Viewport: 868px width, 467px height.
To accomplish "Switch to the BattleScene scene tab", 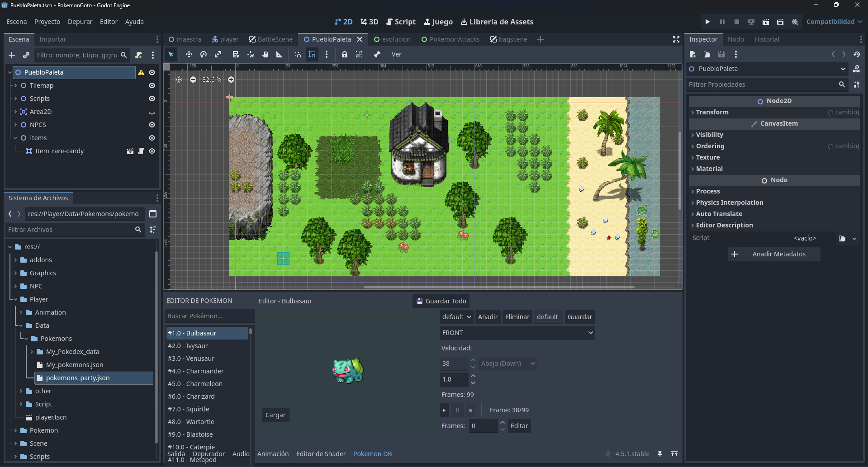I will 270,39.
